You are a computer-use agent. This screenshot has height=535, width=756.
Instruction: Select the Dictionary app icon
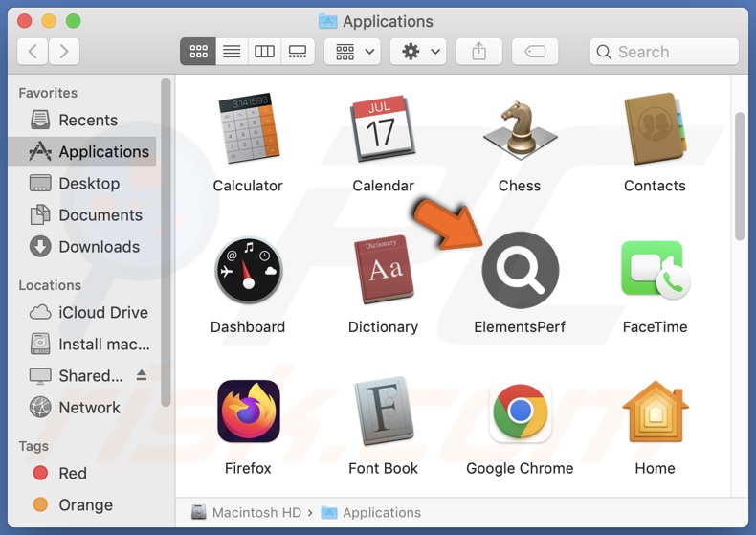pyautogui.click(x=384, y=270)
